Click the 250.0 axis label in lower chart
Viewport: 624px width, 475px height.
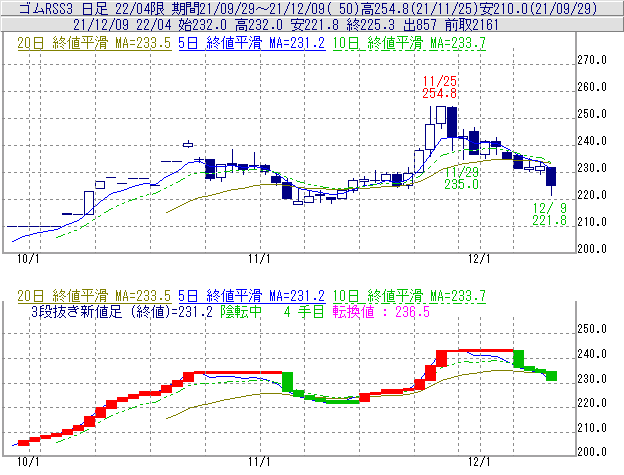click(x=592, y=329)
